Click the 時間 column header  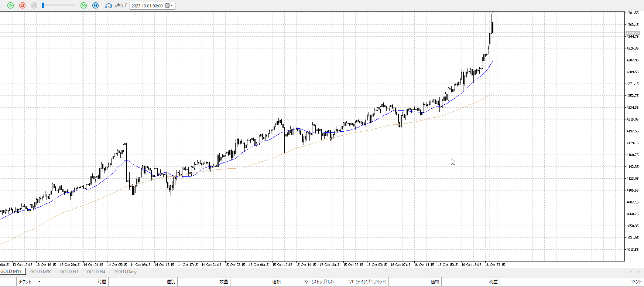[102, 282]
